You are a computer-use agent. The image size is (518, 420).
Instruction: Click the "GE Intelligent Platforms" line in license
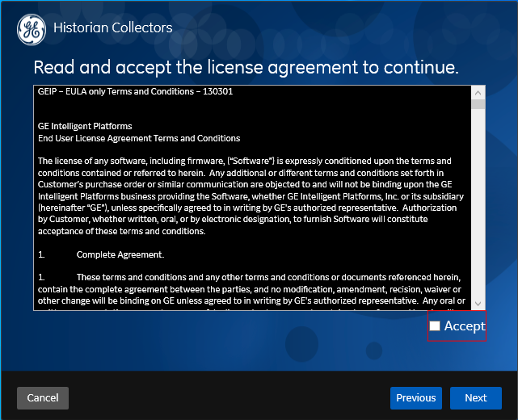click(85, 126)
